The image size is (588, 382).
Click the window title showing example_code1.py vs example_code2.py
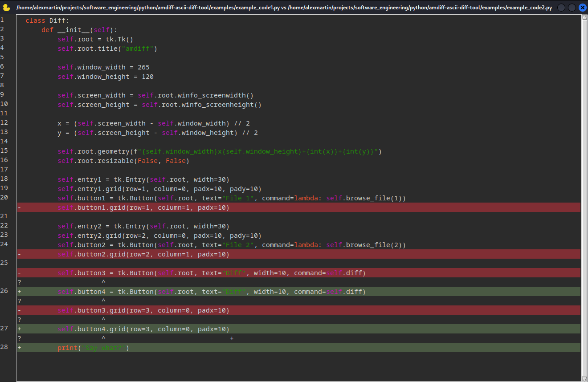point(284,8)
